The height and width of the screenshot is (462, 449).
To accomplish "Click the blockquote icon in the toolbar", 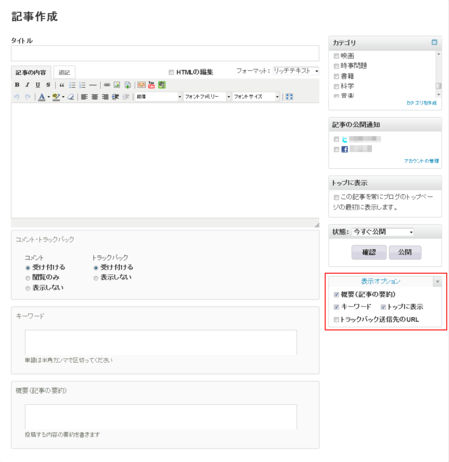I will pyautogui.click(x=62, y=85).
